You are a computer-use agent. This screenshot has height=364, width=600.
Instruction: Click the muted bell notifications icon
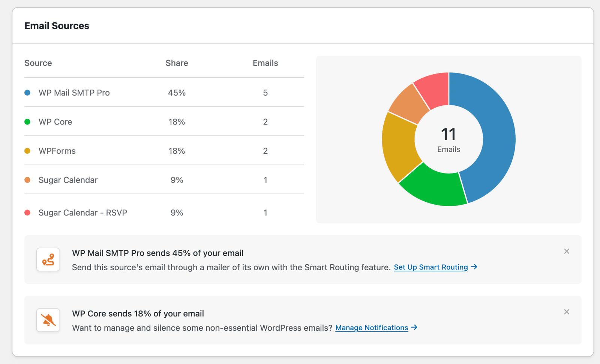click(x=48, y=320)
